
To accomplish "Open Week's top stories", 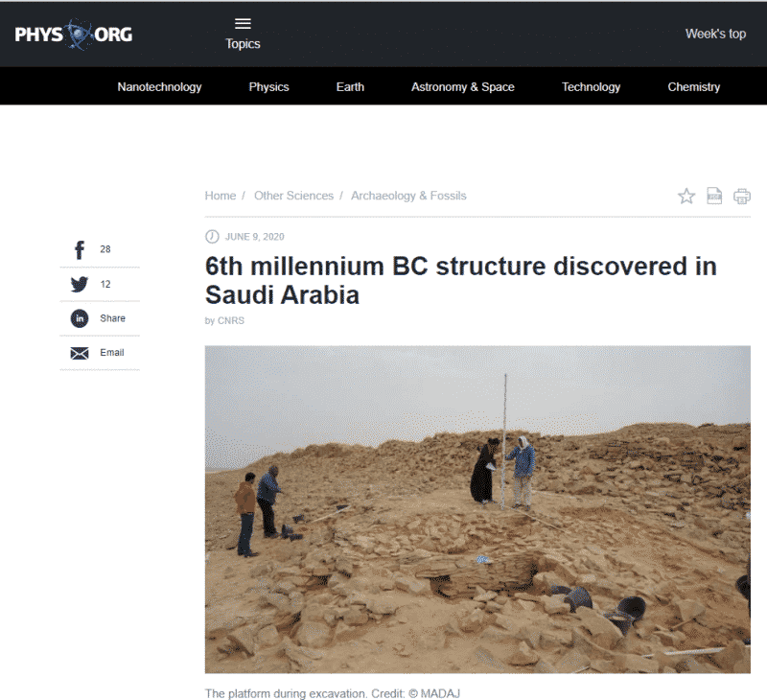I will (x=715, y=34).
